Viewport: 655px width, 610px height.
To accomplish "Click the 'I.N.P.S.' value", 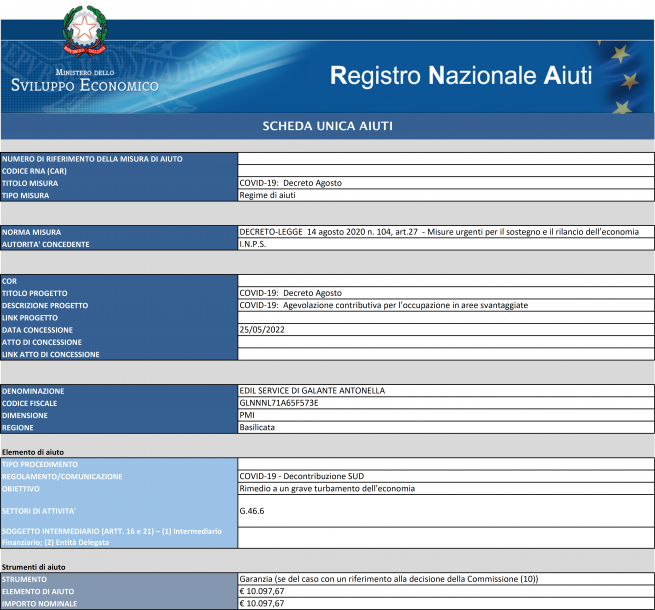I will pos(253,244).
